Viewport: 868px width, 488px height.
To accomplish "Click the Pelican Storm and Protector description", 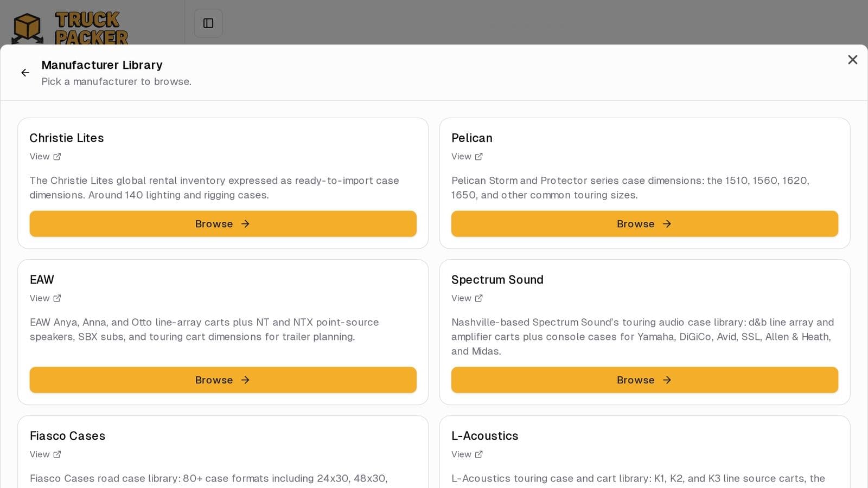I will (630, 188).
